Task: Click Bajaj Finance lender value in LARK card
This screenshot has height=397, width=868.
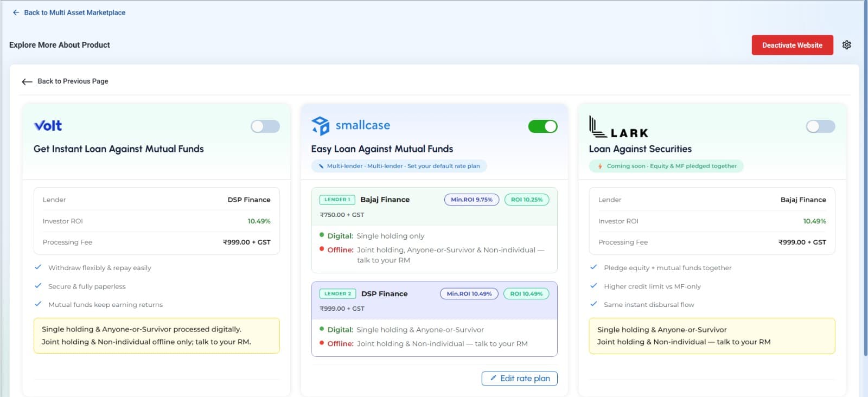Action: (x=803, y=200)
